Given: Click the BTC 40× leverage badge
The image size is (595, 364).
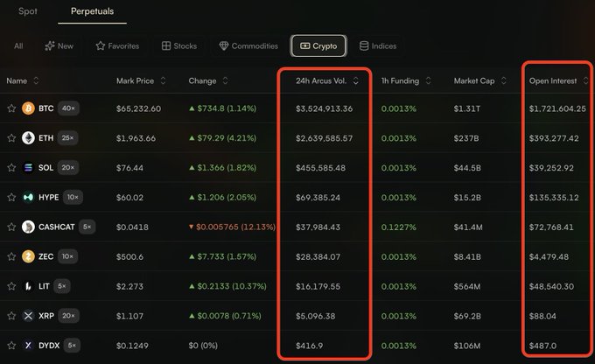Looking at the screenshot, I should 68,108.
